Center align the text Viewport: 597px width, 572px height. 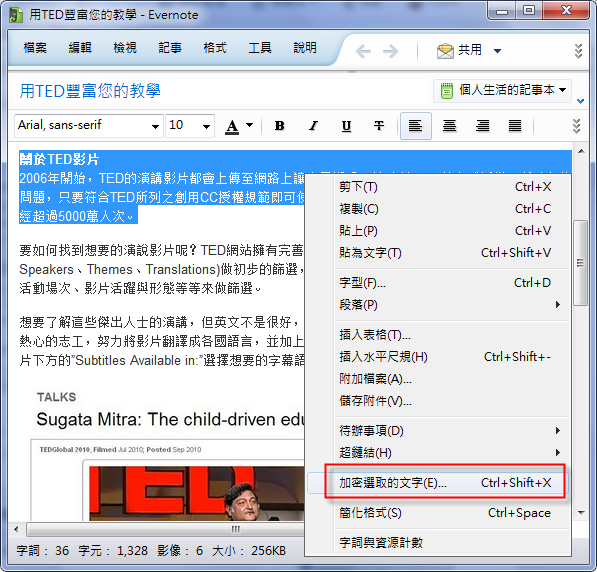449,126
